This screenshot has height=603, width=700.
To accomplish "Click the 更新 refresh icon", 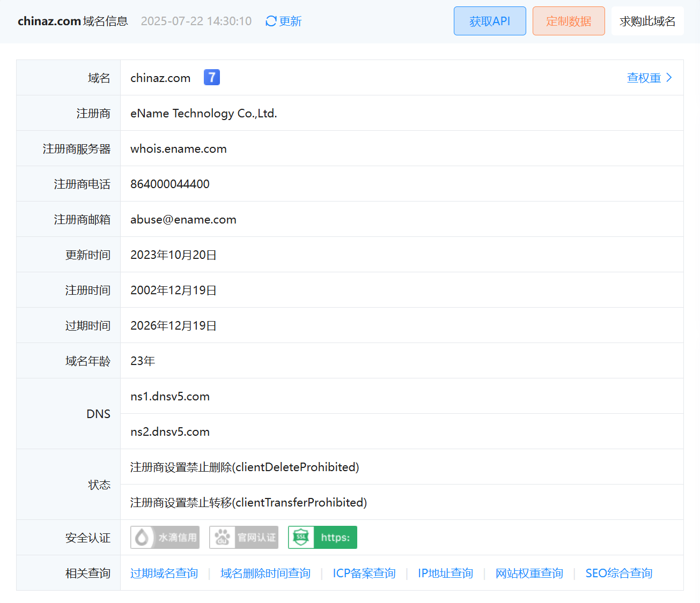I will pyautogui.click(x=270, y=20).
